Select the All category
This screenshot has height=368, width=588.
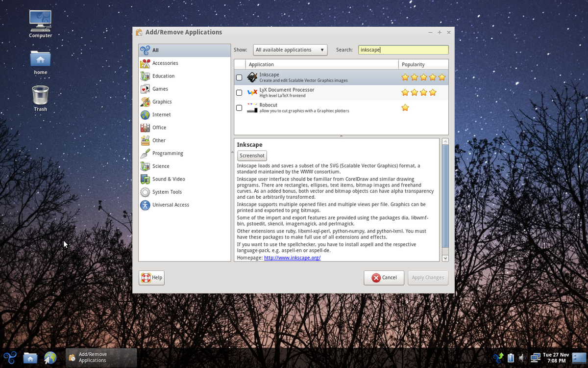click(184, 50)
